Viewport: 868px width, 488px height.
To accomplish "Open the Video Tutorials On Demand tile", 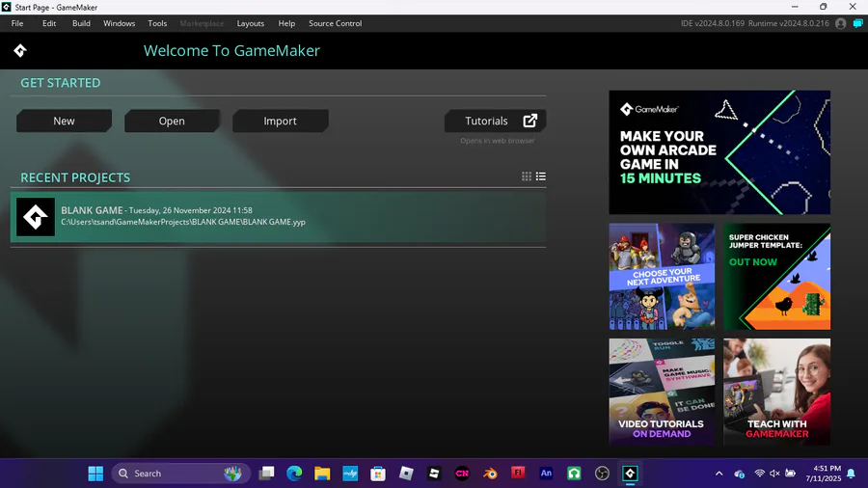I will (662, 392).
